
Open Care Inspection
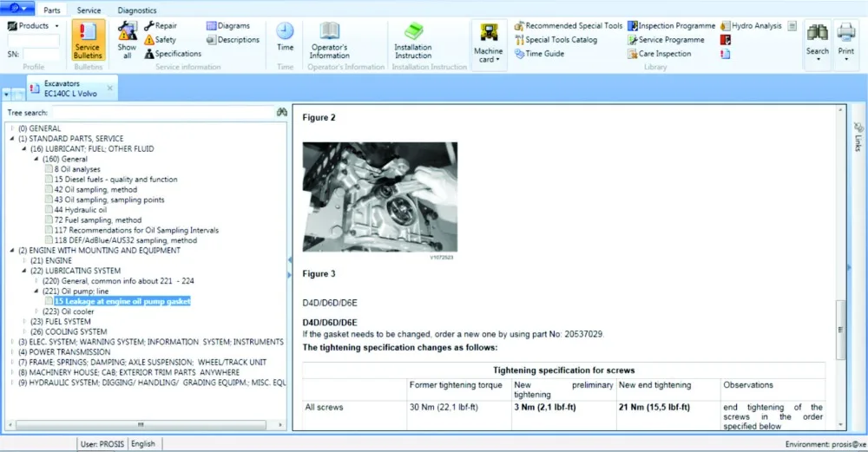click(x=660, y=54)
